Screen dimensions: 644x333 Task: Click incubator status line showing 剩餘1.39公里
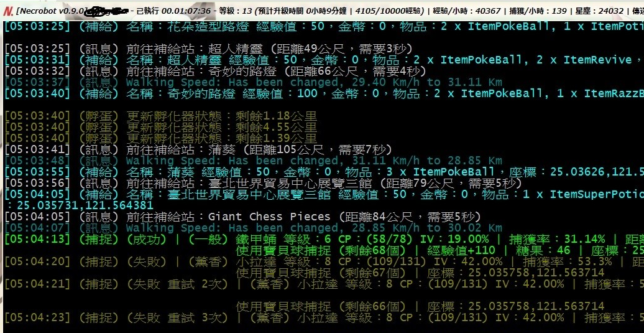pos(160,138)
